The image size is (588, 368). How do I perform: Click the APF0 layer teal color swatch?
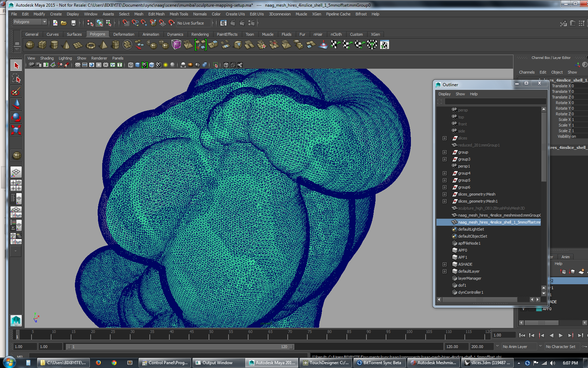pyautogui.click(x=539, y=309)
